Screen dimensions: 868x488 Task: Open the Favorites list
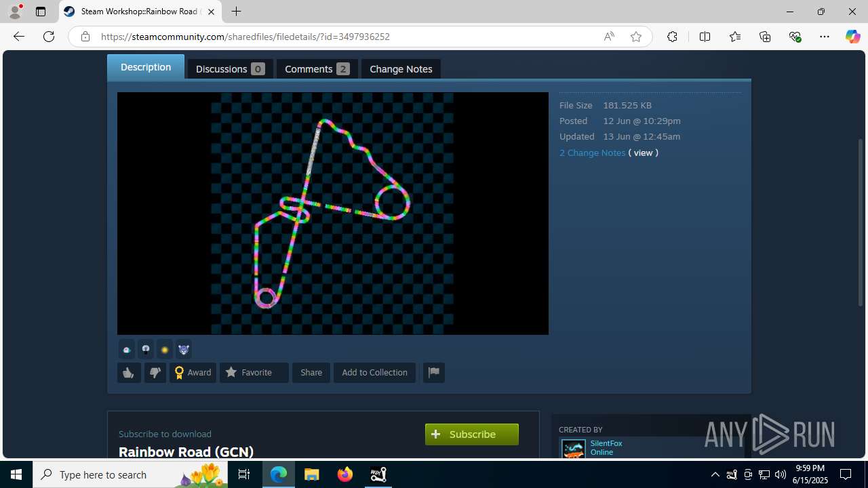pos(735,37)
